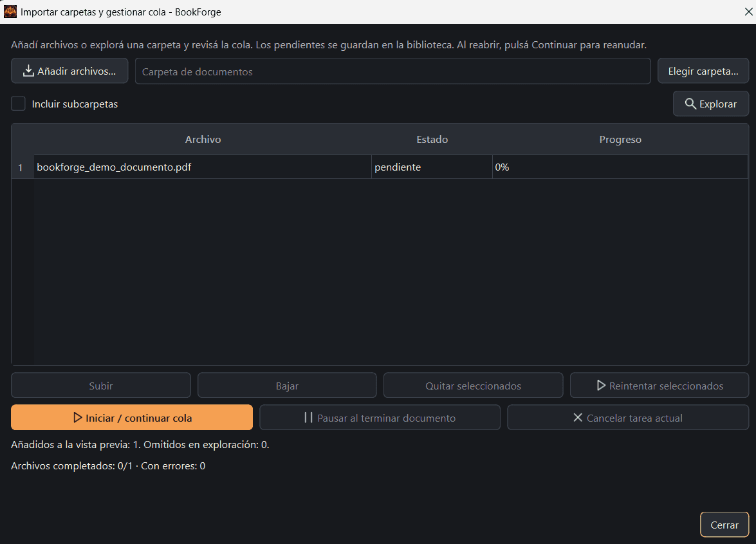The width and height of the screenshot is (756, 544).
Task: Enable the Incluir subcarpetas checkbox
Action: tap(18, 104)
